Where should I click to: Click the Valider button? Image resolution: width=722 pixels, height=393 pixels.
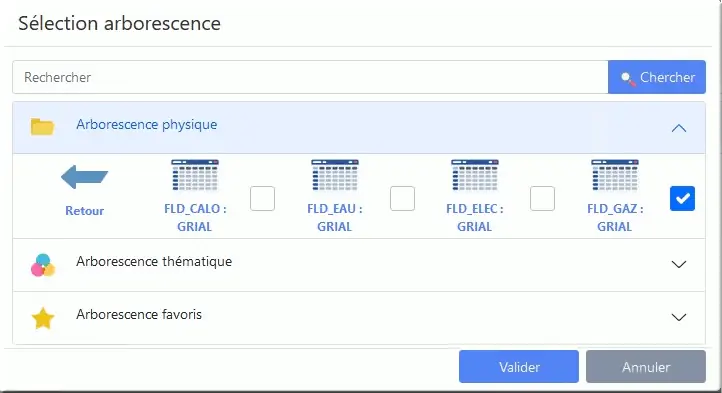click(x=519, y=367)
